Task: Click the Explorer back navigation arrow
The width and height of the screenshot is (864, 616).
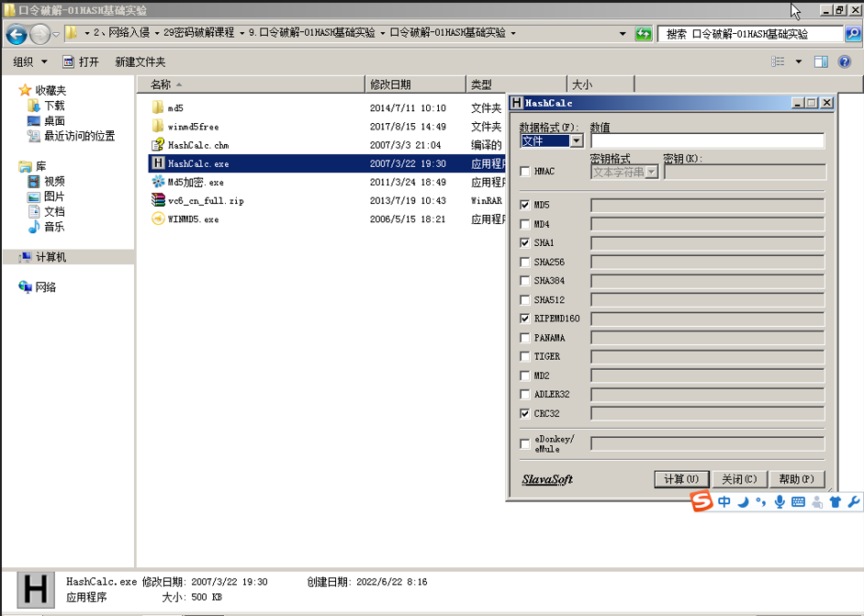Action: tap(17, 35)
